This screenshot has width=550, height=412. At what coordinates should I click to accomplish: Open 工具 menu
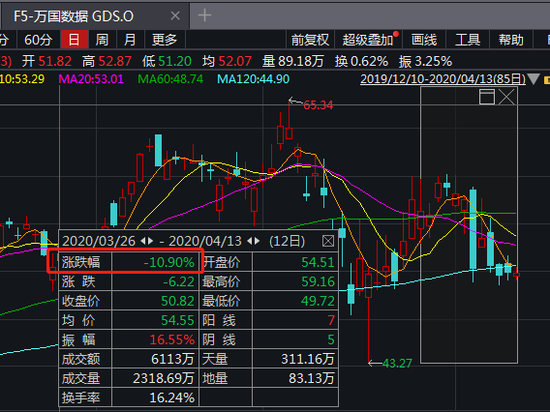tap(468, 40)
